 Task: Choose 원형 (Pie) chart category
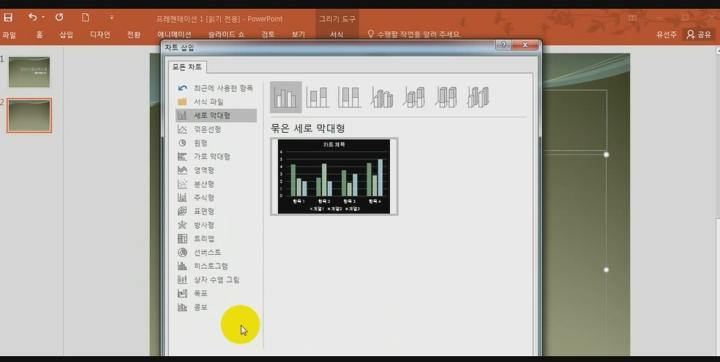pyautogui.click(x=216, y=143)
